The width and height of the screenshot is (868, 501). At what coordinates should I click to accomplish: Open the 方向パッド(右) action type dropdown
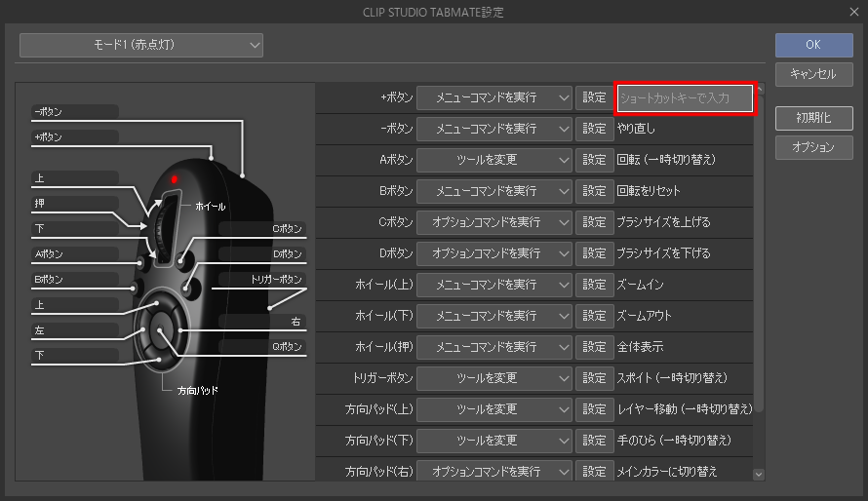(494, 471)
